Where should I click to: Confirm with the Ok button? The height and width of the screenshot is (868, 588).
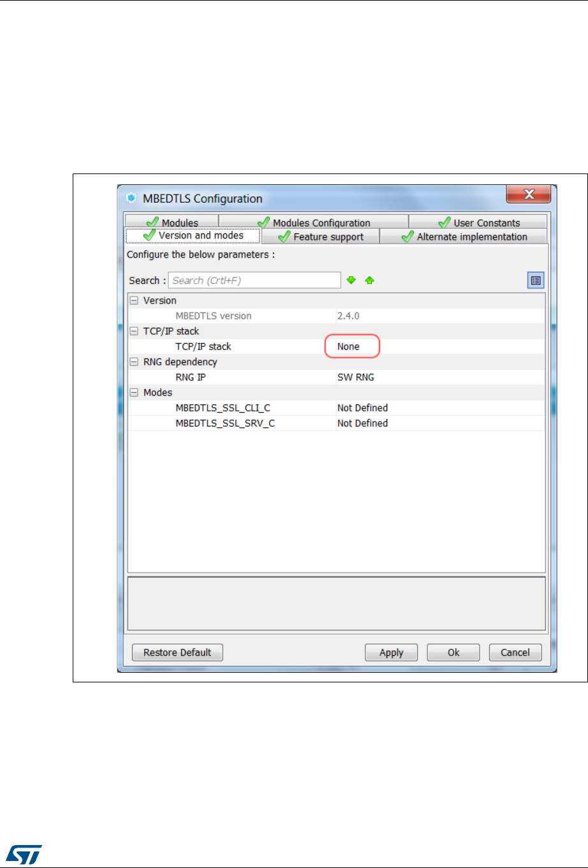453,652
